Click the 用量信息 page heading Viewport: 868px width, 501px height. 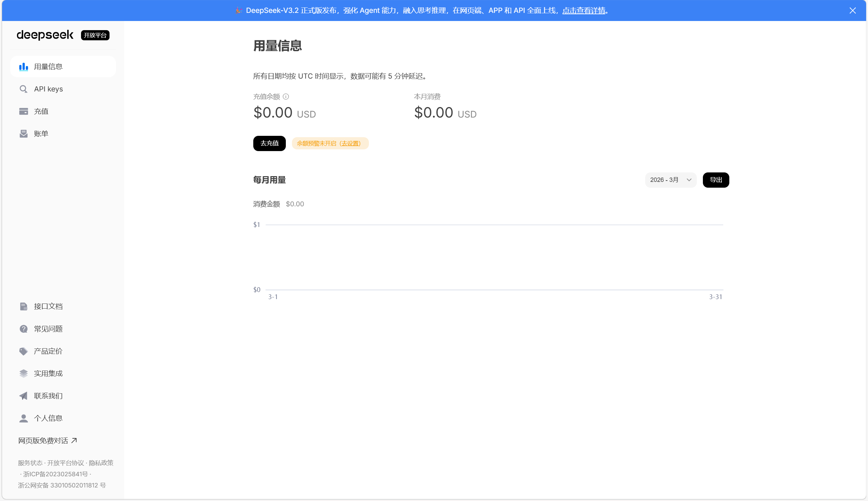(277, 46)
